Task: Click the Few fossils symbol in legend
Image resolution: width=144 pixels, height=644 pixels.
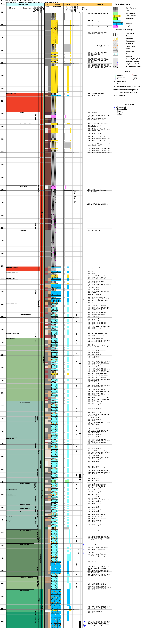Action: click(x=133, y=75)
